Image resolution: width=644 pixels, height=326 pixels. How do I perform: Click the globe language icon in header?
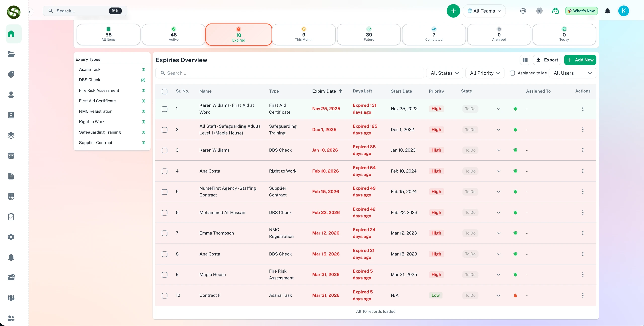point(523,11)
